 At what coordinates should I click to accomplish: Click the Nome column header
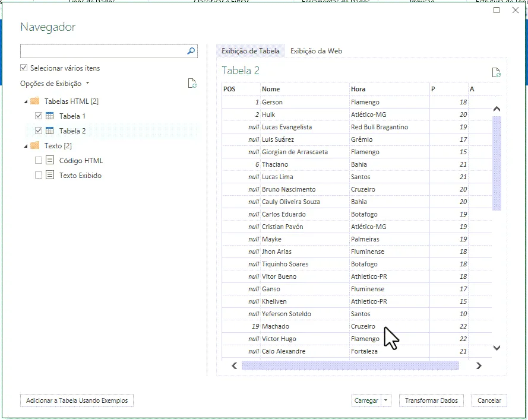click(305, 89)
